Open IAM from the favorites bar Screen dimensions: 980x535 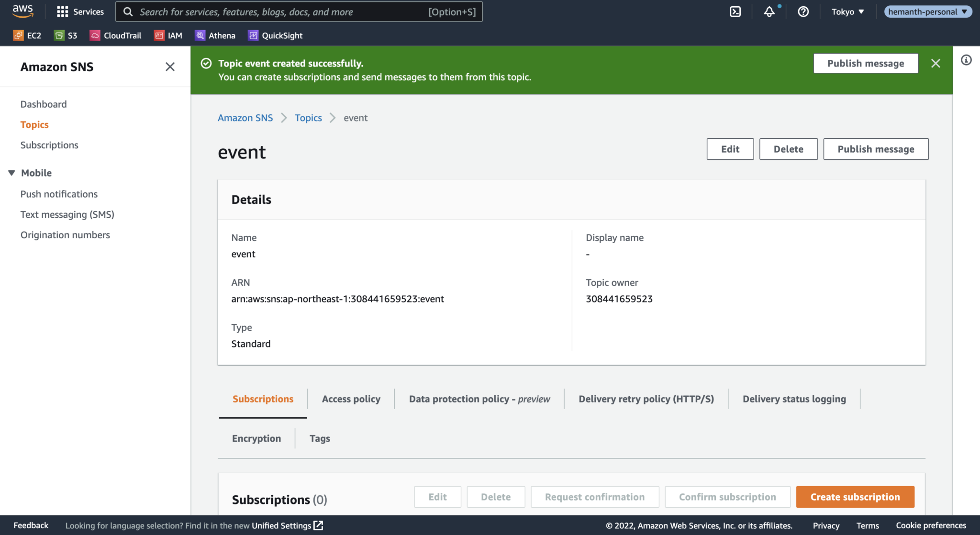pos(168,35)
